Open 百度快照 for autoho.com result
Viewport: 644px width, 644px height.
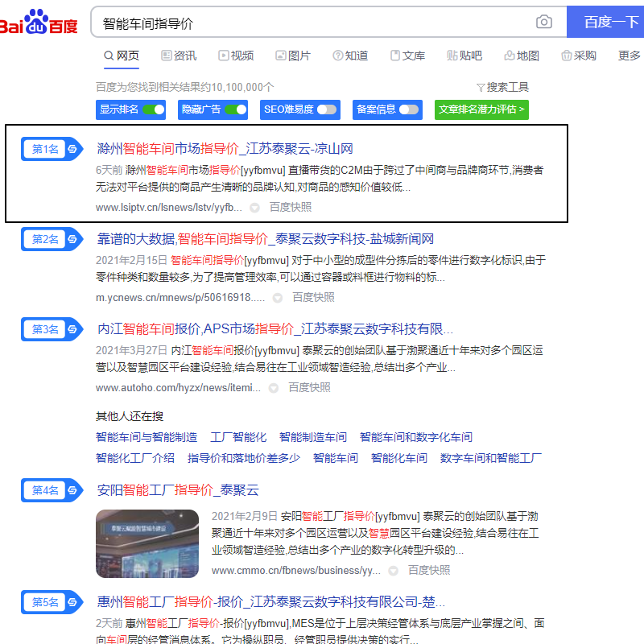(x=309, y=388)
